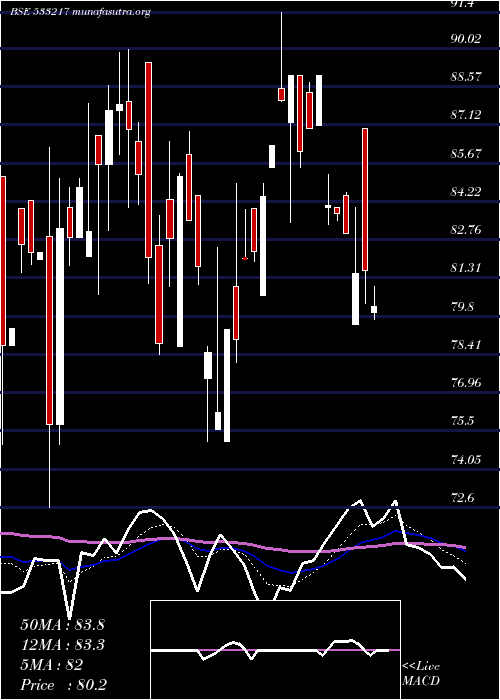The image size is (500, 700).
Task: Click the MACD inset chart panel
Action: tap(275, 650)
